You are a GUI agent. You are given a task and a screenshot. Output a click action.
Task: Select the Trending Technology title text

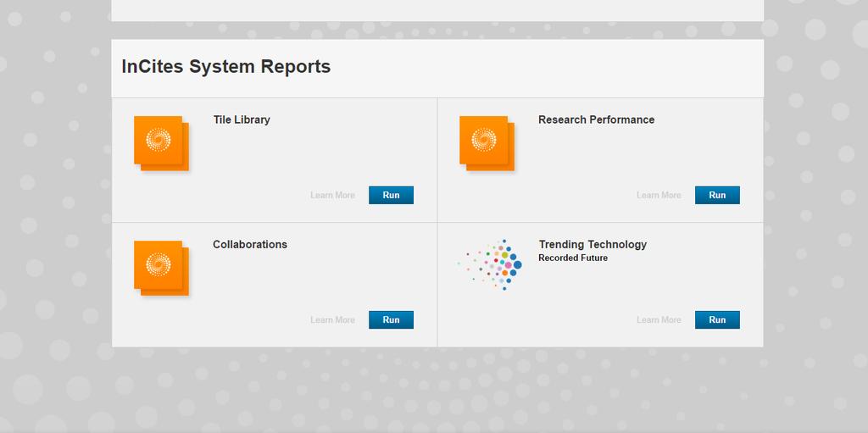(x=593, y=244)
